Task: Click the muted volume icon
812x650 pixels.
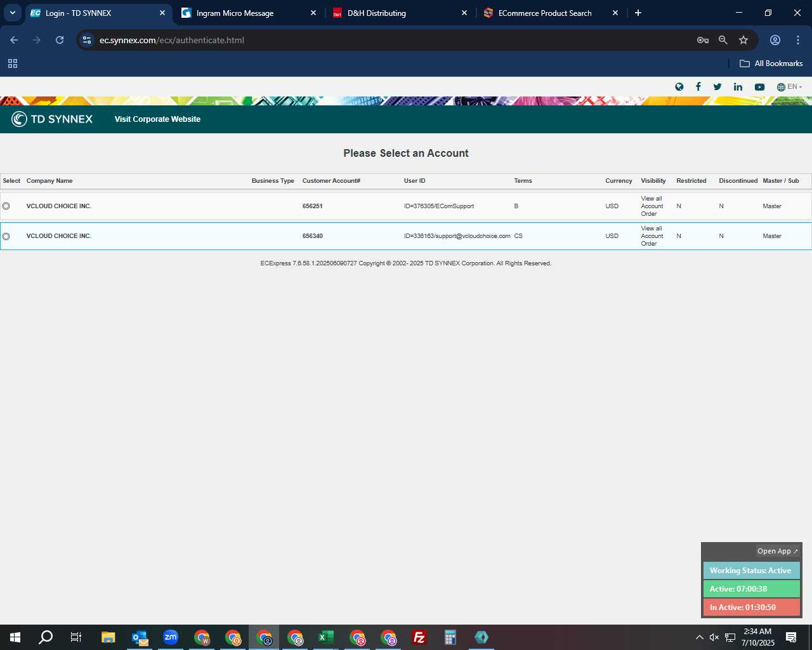Action: point(714,637)
